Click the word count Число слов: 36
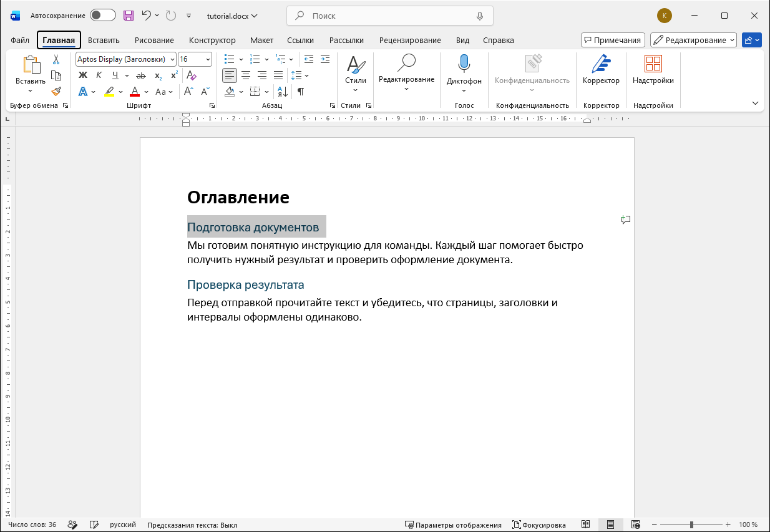 tap(32, 525)
